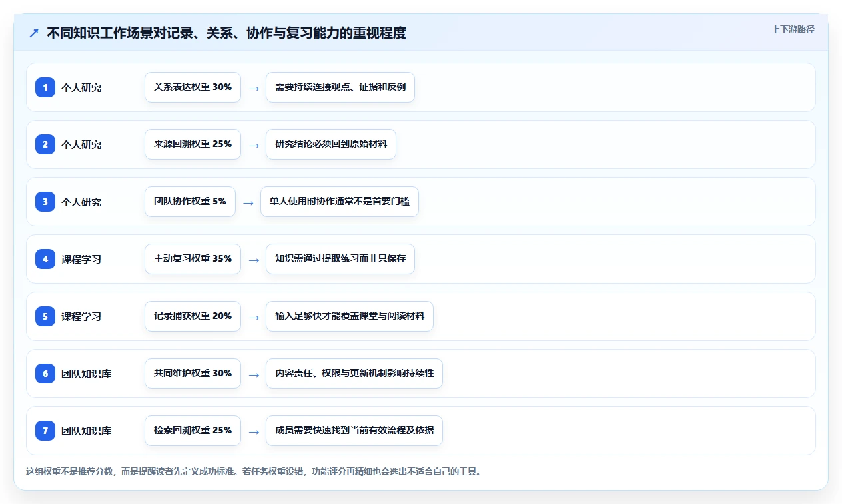Click 课程学习 label in row 5
Viewport: 842px width, 504px height.
(x=81, y=316)
